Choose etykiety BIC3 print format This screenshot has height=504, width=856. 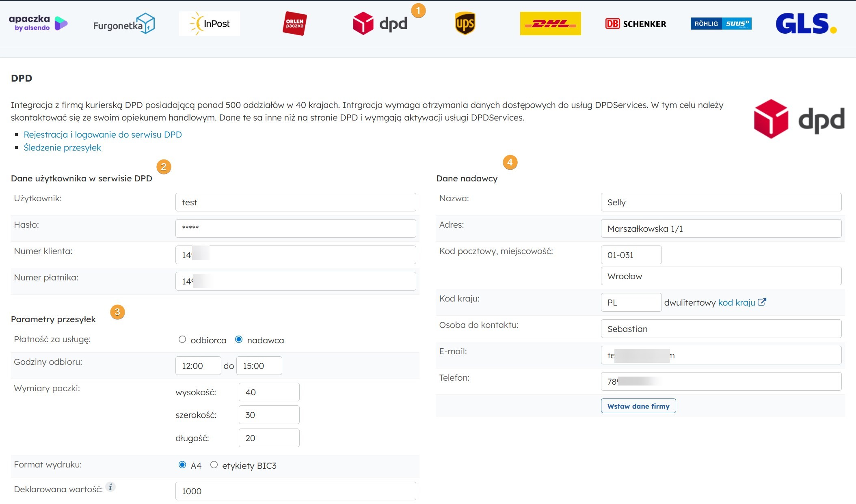click(214, 465)
